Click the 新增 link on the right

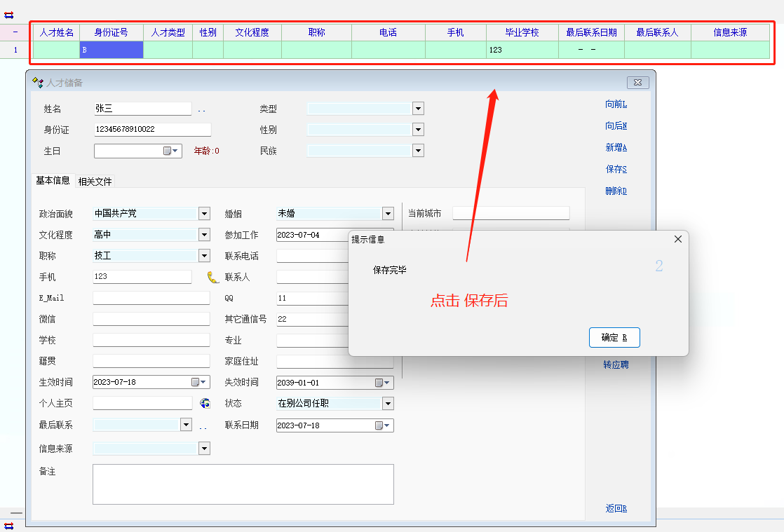[x=616, y=148]
